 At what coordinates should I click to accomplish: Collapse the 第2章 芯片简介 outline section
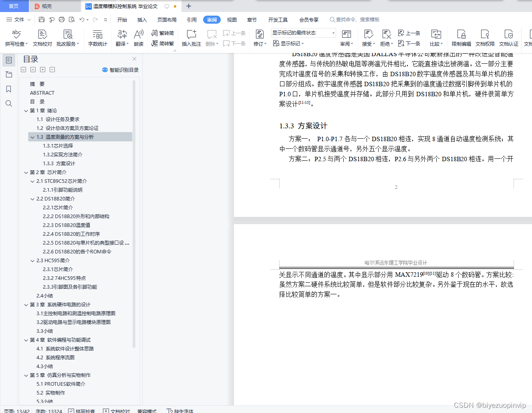[x=26, y=172]
